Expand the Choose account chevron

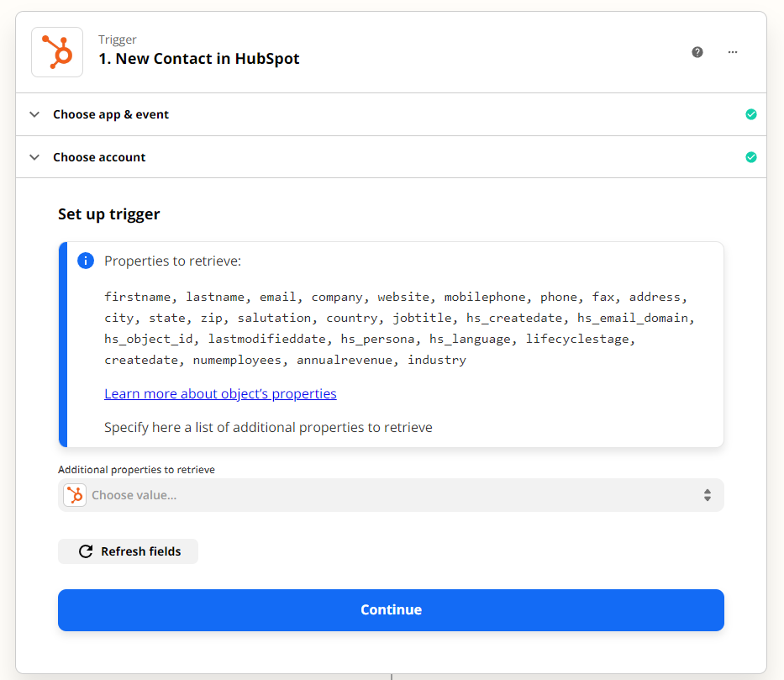(34, 157)
